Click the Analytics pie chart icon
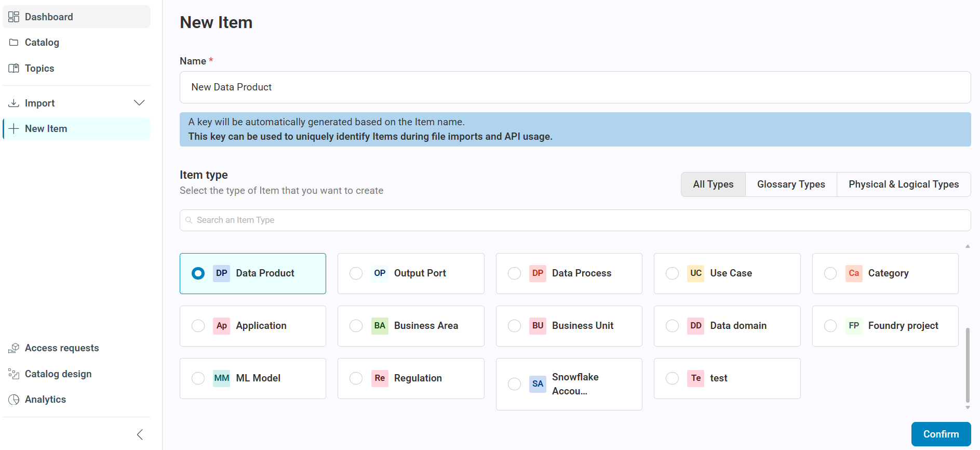The height and width of the screenshot is (450, 980). tap(14, 400)
